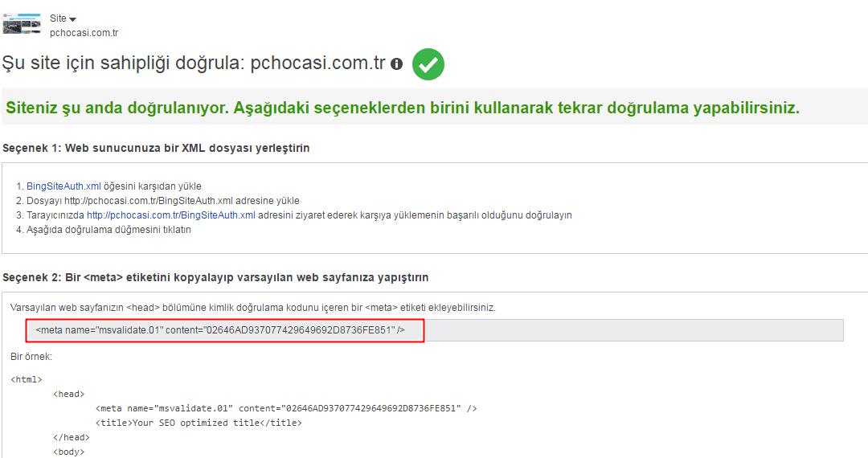This screenshot has height=458, width=868.
Task: Click the site thumbnail image
Action: point(23,23)
